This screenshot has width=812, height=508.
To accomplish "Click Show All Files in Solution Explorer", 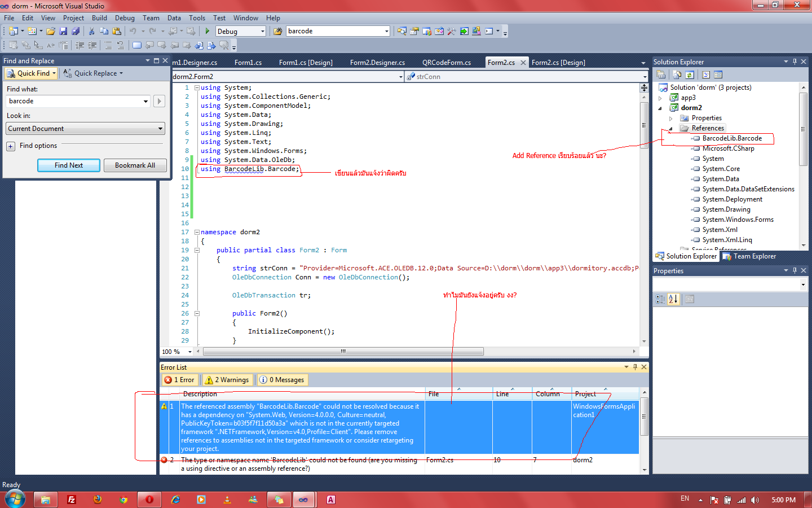I will 677,75.
